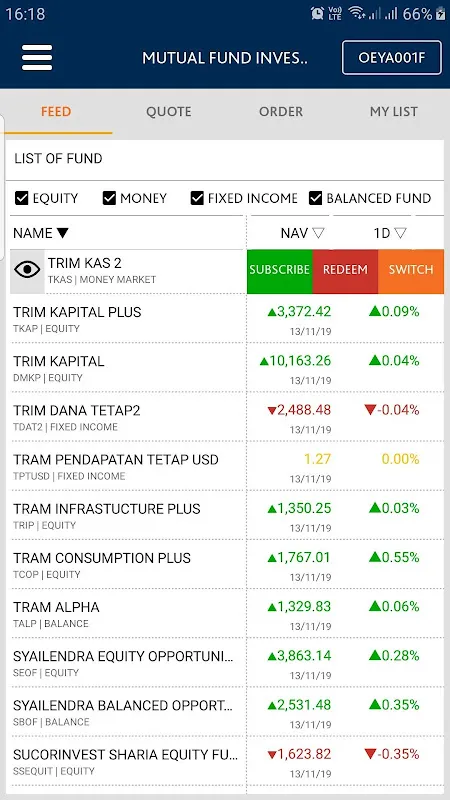The height and width of the screenshot is (800, 450).
Task: Tap the eye icon for TRIM KAS 2
Action: coord(27,270)
